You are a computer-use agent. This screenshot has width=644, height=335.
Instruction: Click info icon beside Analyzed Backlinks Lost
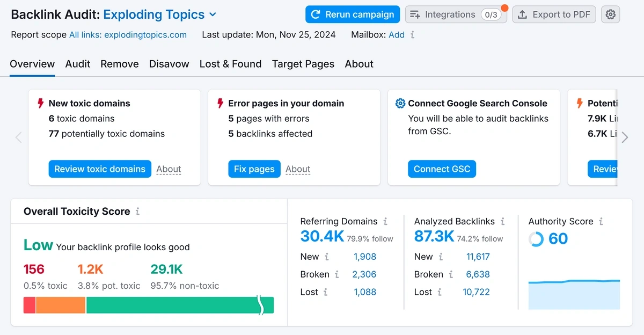click(440, 292)
